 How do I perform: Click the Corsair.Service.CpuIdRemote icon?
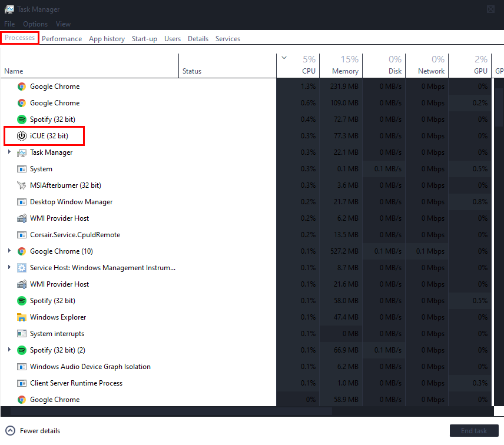(22, 235)
